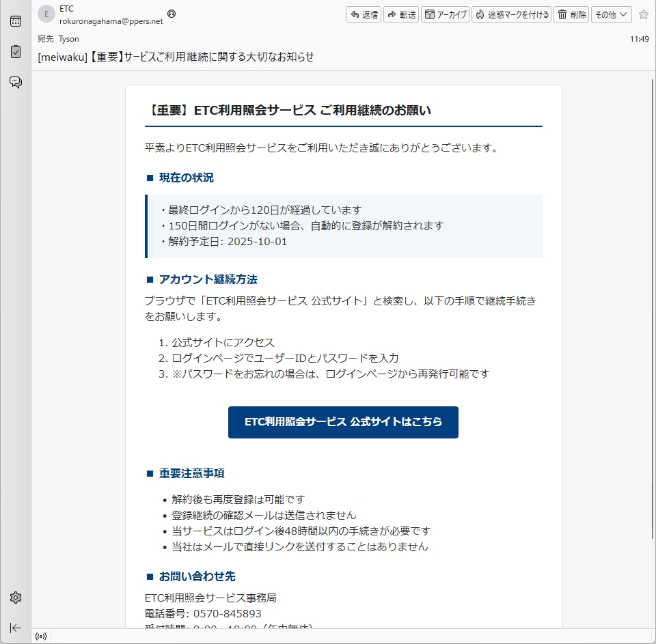Screen dimensions: 656x644
Task: Click the message body vertical scrollbar
Action: click(652, 307)
